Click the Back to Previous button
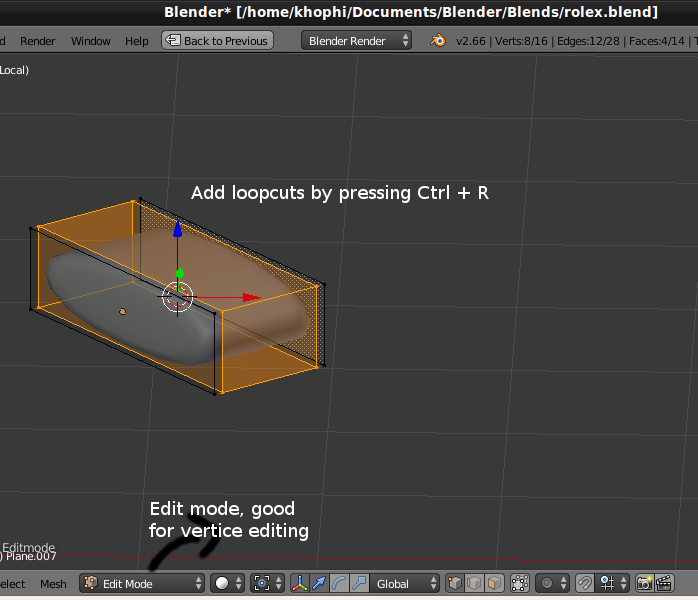 [216, 41]
